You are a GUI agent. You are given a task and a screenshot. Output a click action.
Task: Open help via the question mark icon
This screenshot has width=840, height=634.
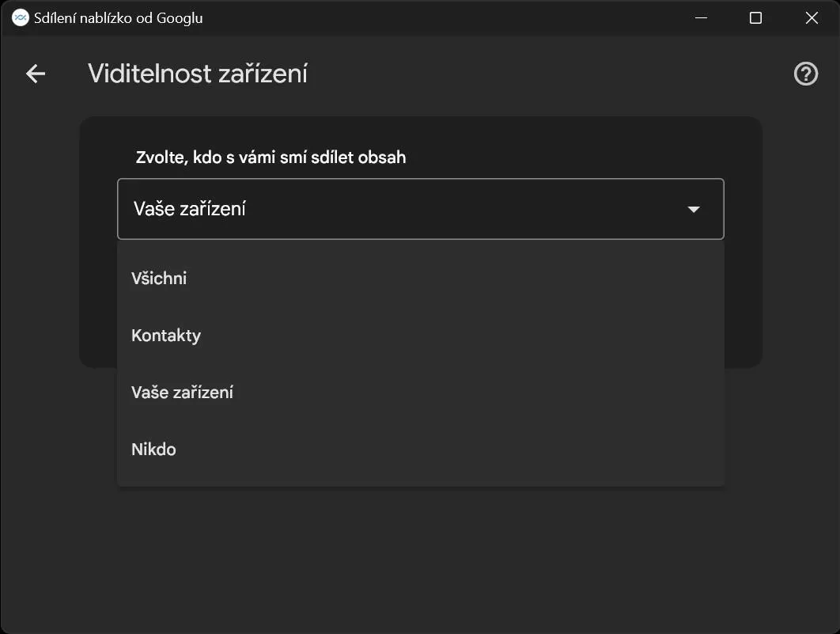(806, 74)
